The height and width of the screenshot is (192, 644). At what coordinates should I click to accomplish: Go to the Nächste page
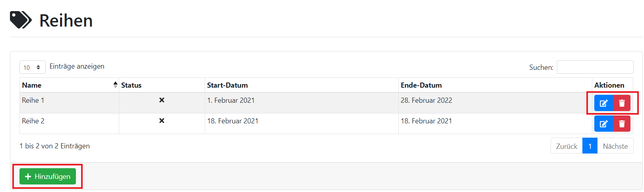coord(615,146)
